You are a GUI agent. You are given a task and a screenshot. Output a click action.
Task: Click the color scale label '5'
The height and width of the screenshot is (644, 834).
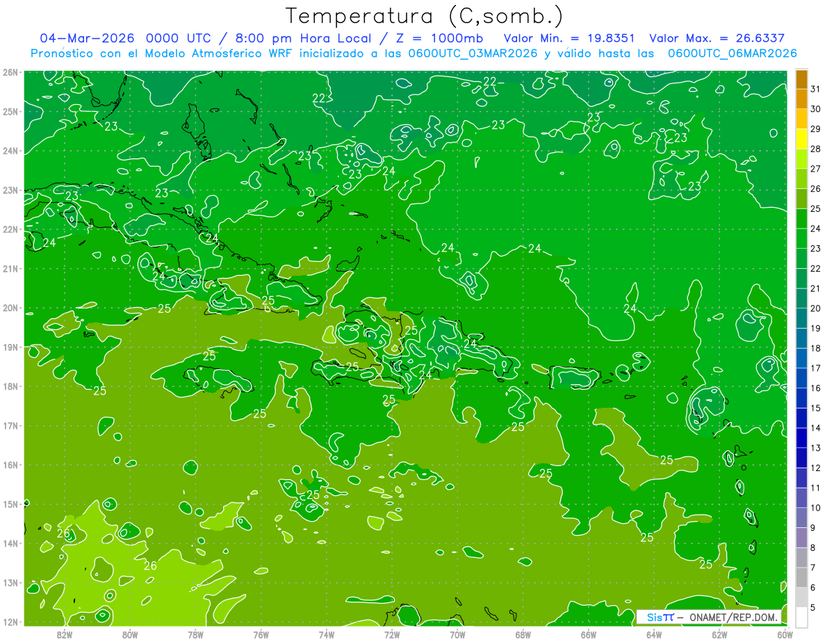[x=814, y=607]
